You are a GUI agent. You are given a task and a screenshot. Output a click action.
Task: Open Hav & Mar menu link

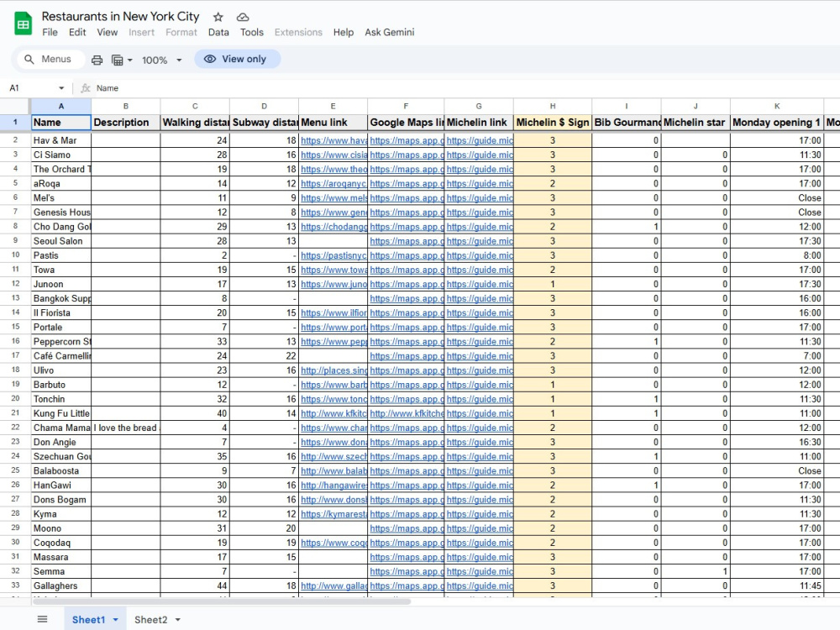coord(333,140)
